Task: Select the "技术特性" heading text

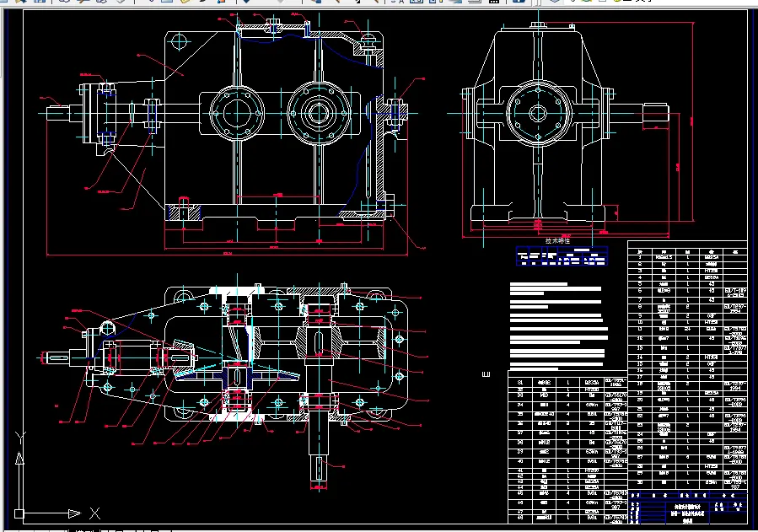Action: point(557,240)
